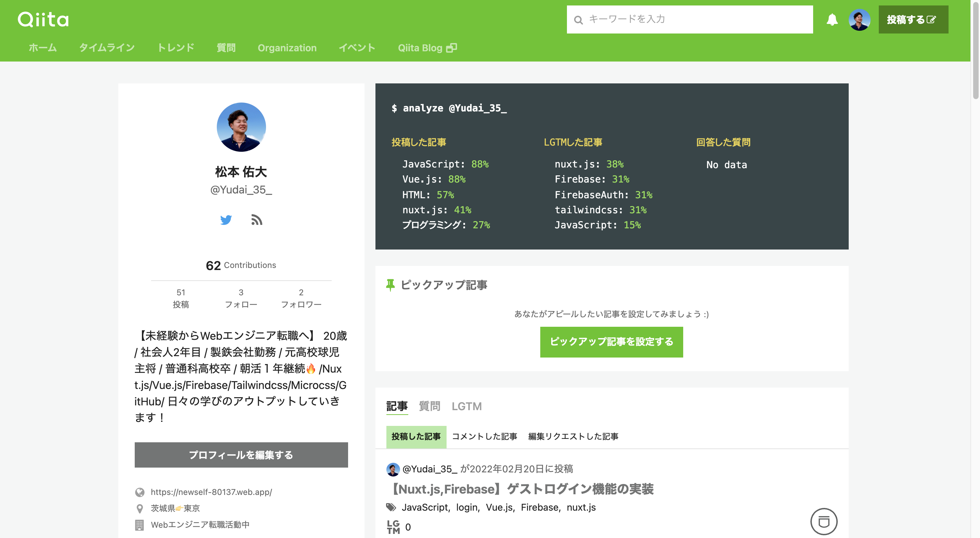
Task: Click the LGTM icon under the article
Action: [x=393, y=527]
